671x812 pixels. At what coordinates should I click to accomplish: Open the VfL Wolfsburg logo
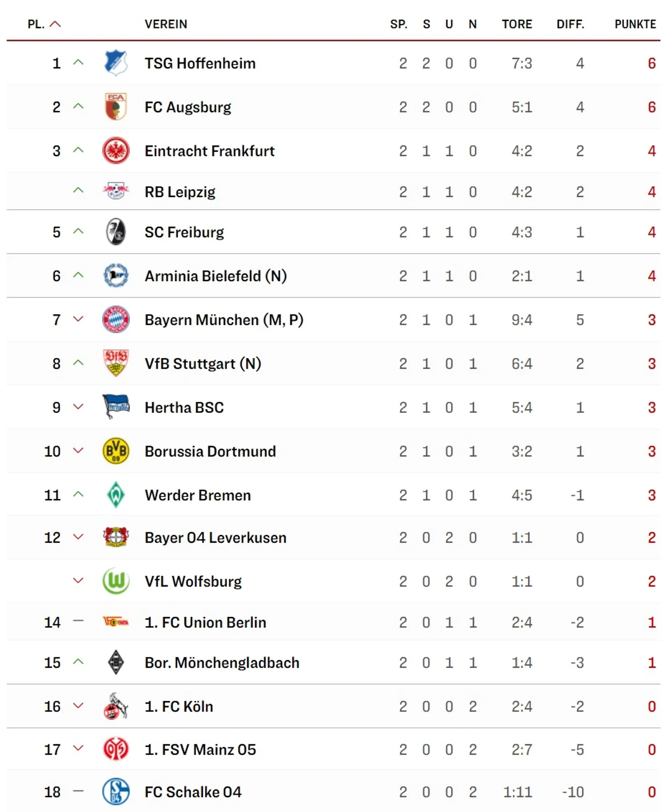pyautogui.click(x=115, y=581)
